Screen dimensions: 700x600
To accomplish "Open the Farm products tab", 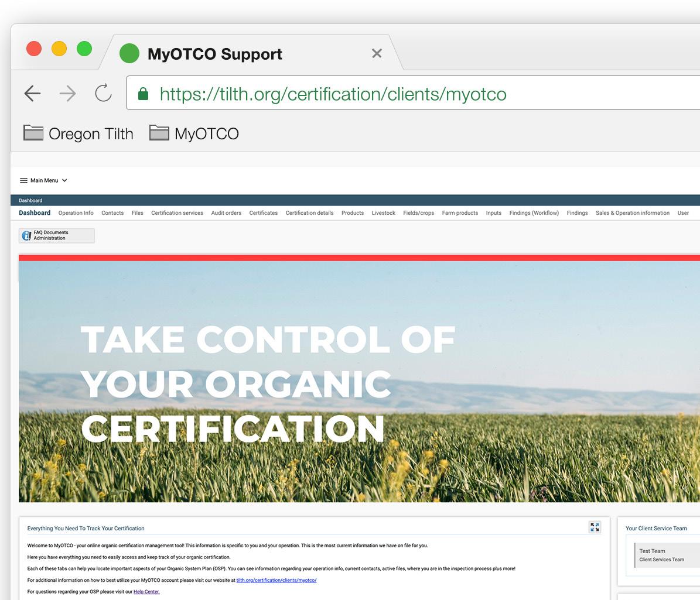I will [460, 213].
